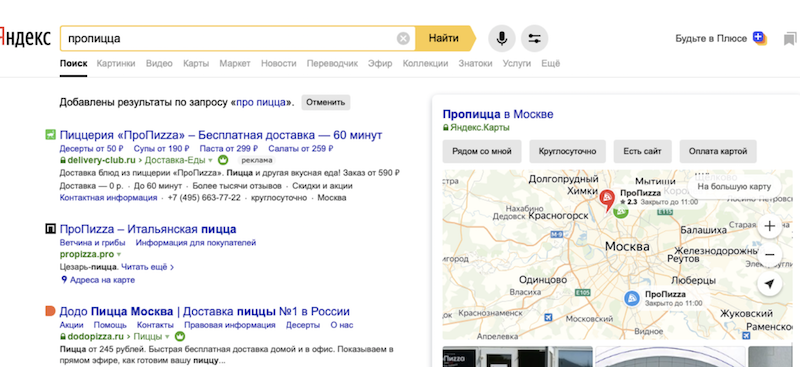Click the Yandex Plus badge icon
The height and width of the screenshot is (367, 800).
click(x=759, y=38)
